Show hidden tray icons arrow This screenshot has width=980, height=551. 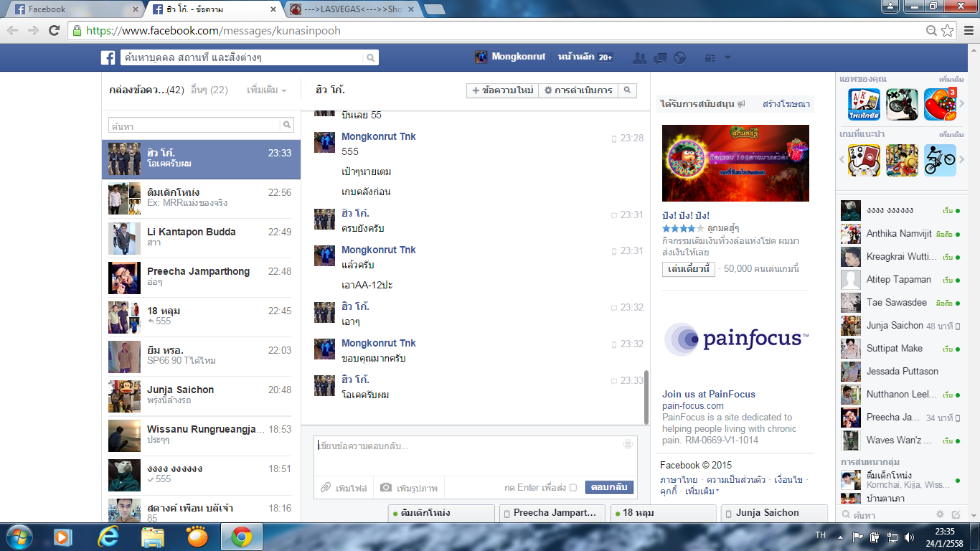841,537
